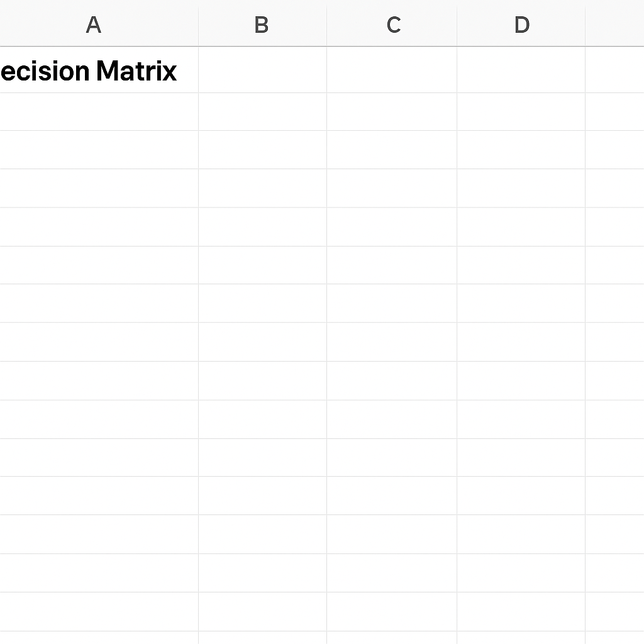Select column C cell in the title row
Viewport: 644px width, 644px height.
pos(392,70)
